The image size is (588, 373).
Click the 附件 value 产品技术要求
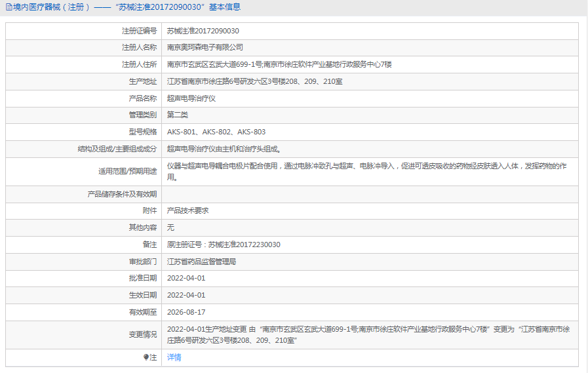click(188, 210)
